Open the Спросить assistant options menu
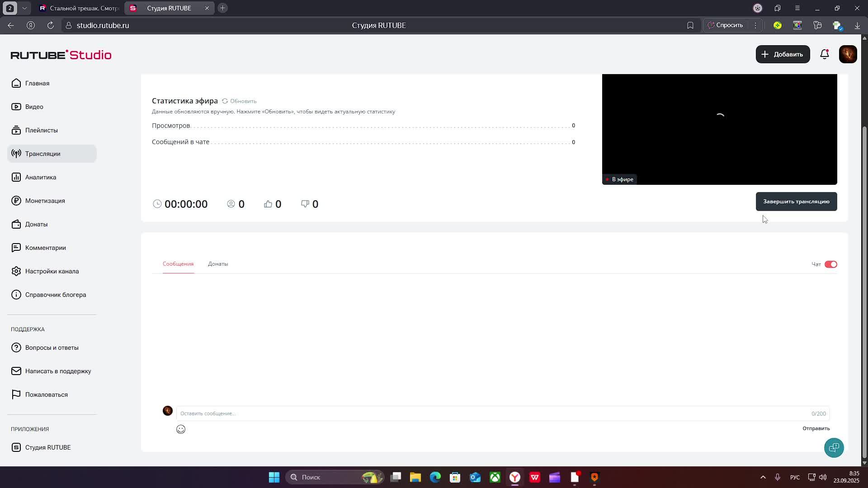The width and height of the screenshot is (868, 488). pos(755,25)
